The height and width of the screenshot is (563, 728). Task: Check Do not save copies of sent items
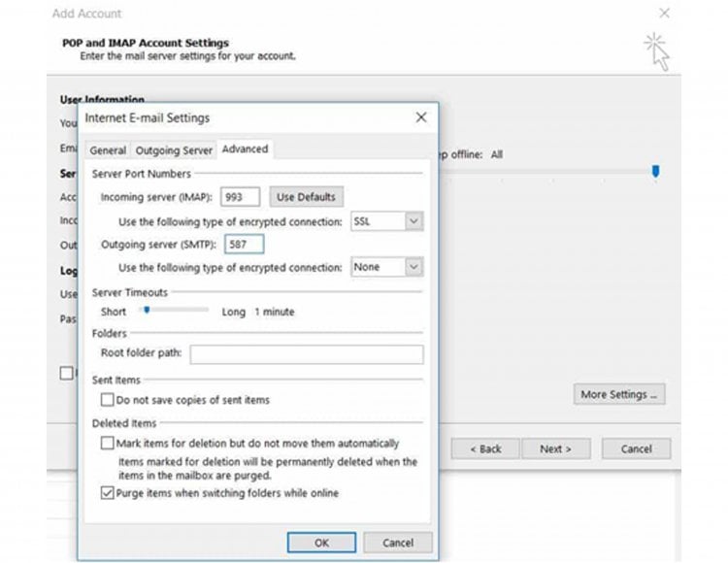click(x=107, y=400)
